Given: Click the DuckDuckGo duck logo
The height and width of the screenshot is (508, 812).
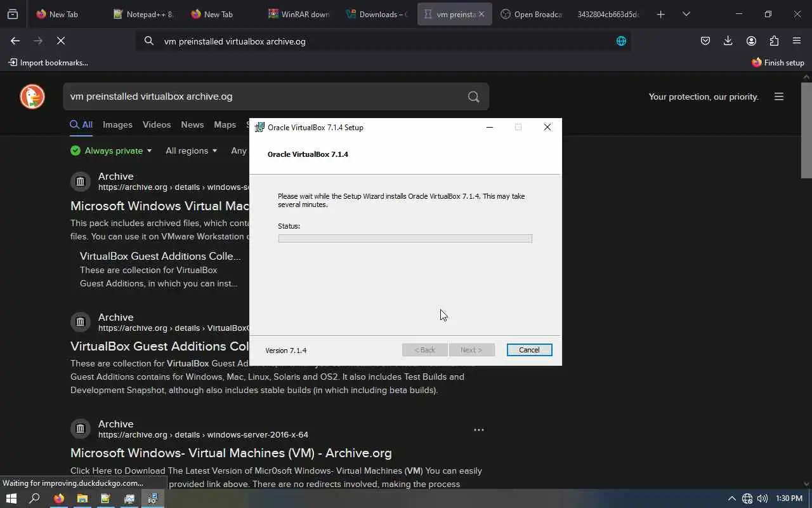Looking at the screenshot, I should tap(32, 97).
